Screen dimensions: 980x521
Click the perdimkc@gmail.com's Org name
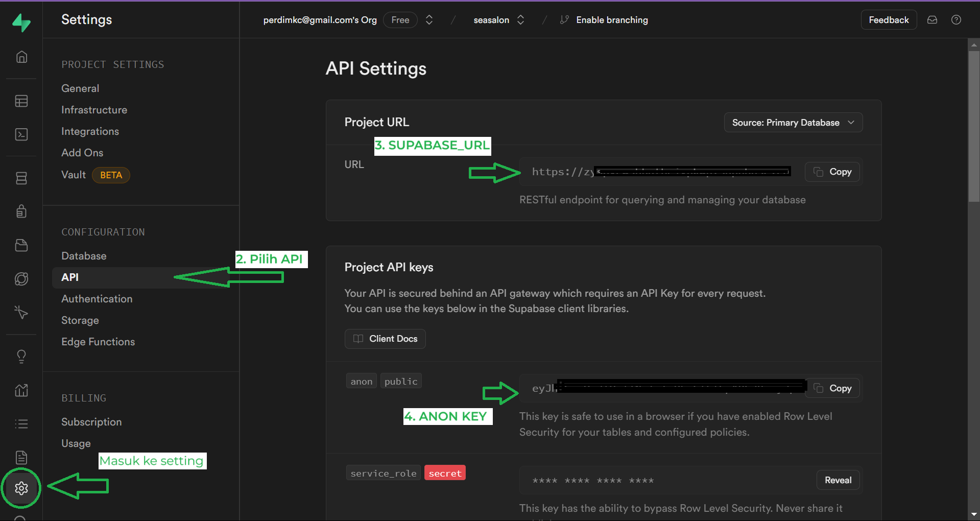tap(320, 20)
